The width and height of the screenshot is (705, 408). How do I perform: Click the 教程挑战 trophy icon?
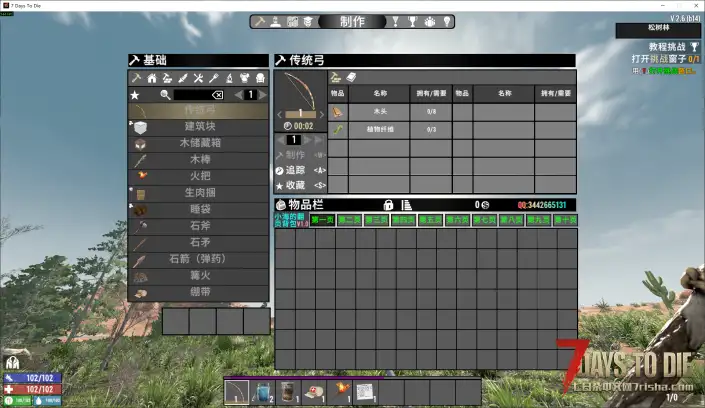(694, 47)
